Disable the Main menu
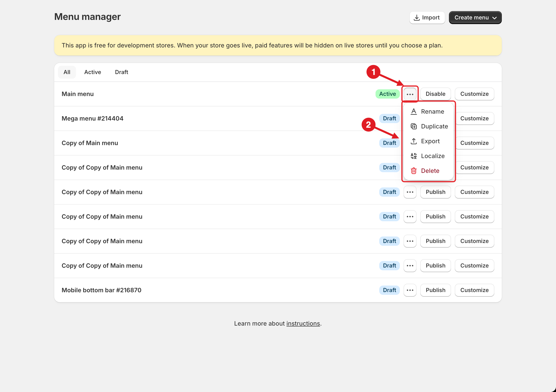This screenshot has height=392, width=556. tap(435, 94)
